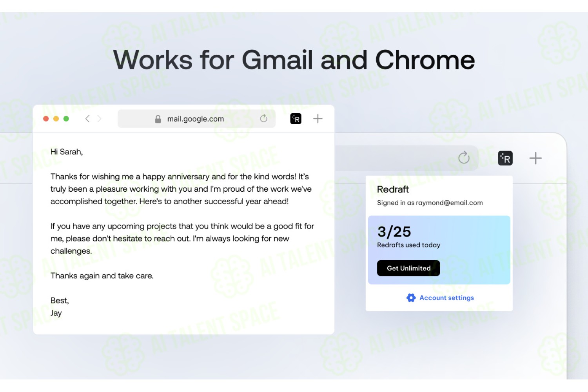Viewport: 588px width, 392px height.
Task: Click the blue gear icon for account settings
Action: [x=411, y=298]
